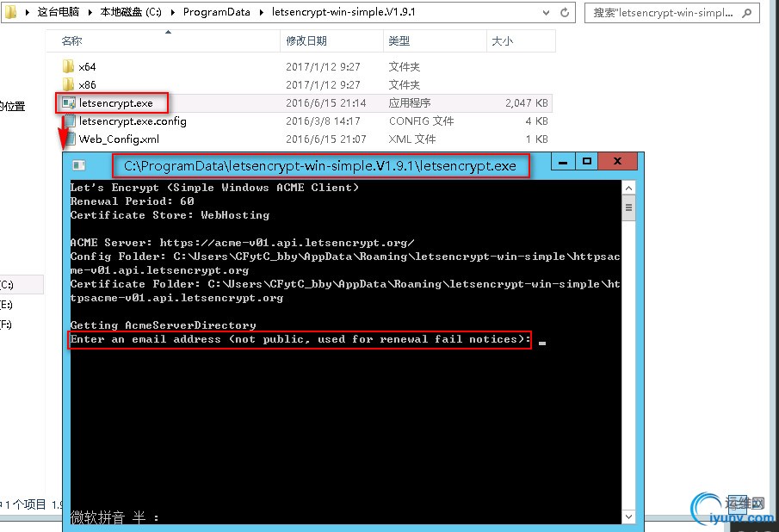Expand the ProgramData breadcrumb arrow
779x532 pixels.
click(x=261, y=12)
